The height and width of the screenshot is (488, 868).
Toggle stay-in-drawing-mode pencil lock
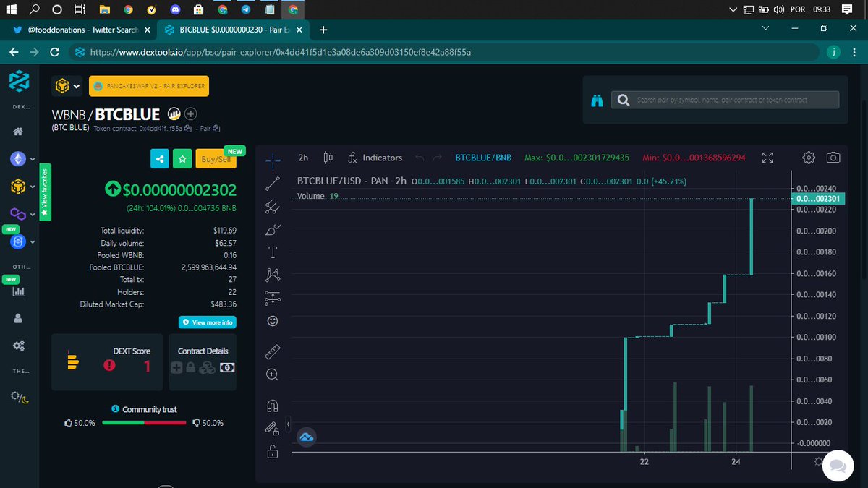tap(273, 429)
